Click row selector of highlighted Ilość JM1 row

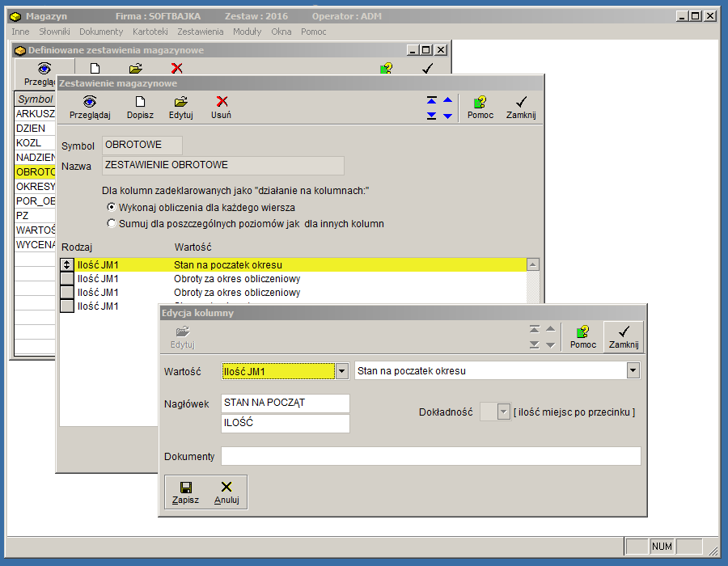click(x=67, y=265)
